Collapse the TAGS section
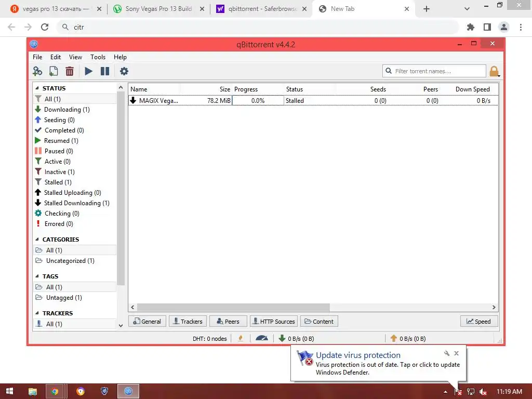532x399 pixels. click(x=37, y=276)
